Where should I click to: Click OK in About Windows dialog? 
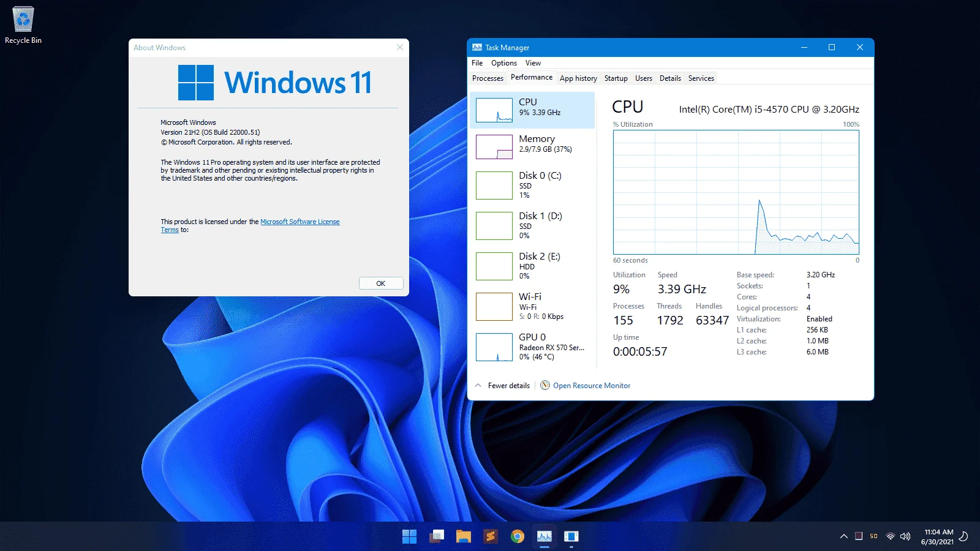(x=381, y=283)
